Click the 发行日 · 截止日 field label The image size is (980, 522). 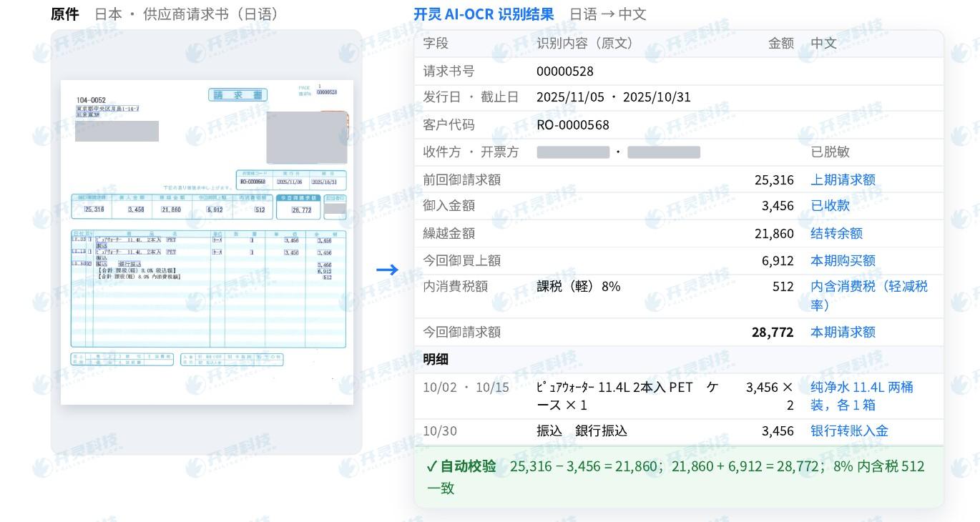[x=471, y=97]
